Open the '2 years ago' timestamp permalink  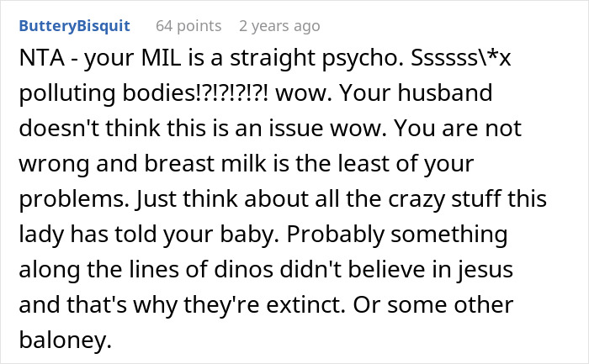279,26
